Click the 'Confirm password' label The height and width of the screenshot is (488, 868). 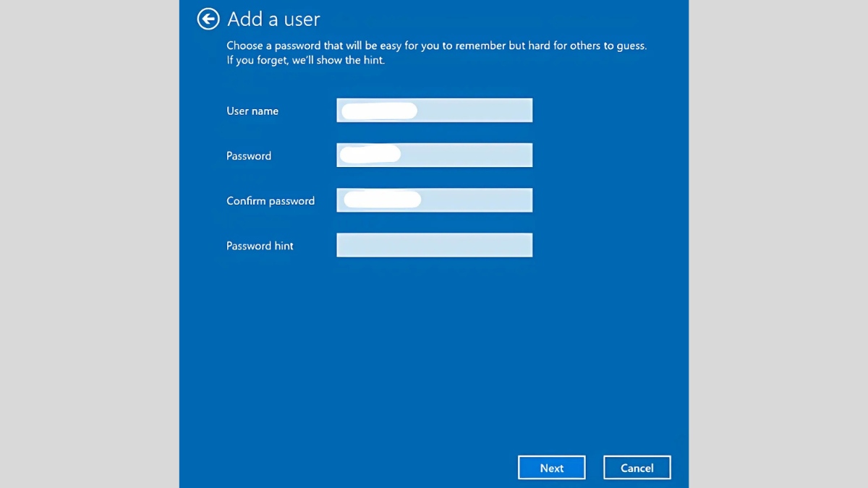click(x=271, y=201)
